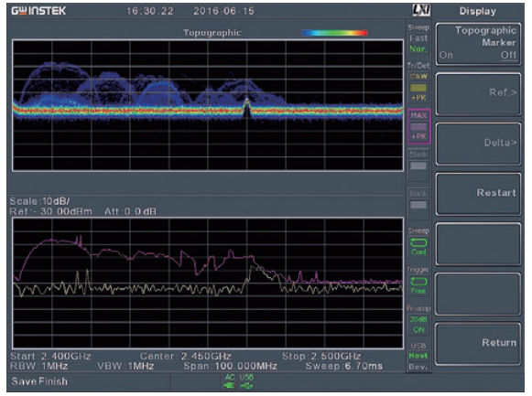The width and height of the screenshot is (532, 396).
Task: Click the USB Host Dev. indicator
Action: point(418,356)
